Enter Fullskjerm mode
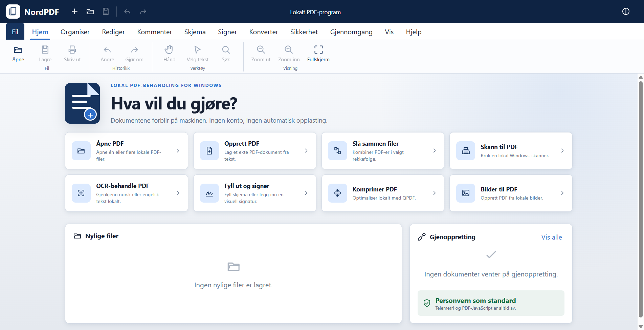Image resolution: width=644 pixels, height=330 pixels. (318, 54)
